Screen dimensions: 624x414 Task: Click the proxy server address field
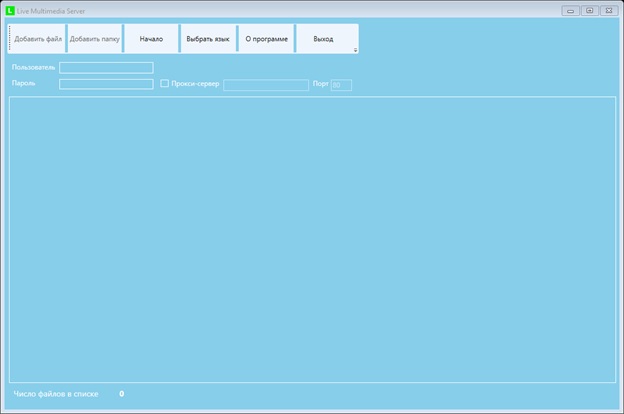pyautogui.click(x=266, y=85)
